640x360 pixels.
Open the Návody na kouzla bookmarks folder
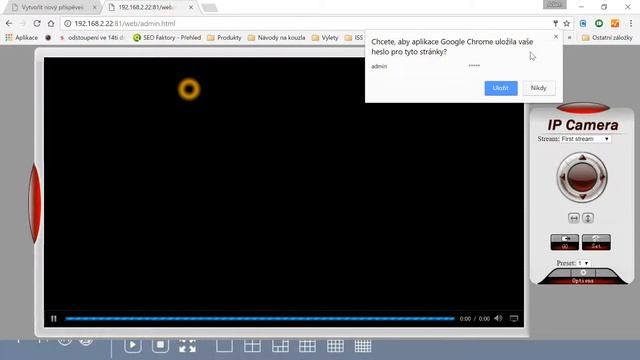click(276, 38)
